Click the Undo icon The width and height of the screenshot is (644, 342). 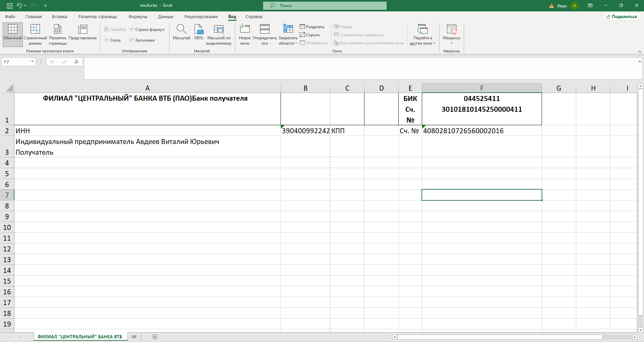pos(19,6)
